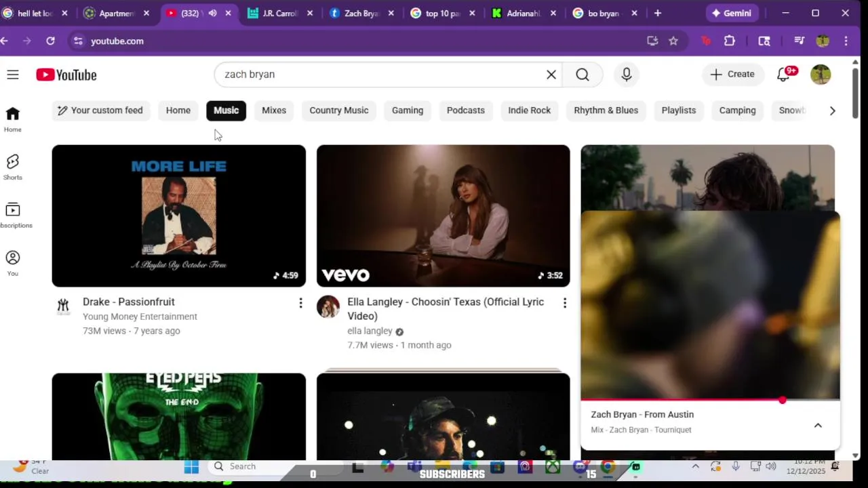The height and width of the screenshot is (488, 868).
Task: Open Home in the left sidebar
Action: 12,119
